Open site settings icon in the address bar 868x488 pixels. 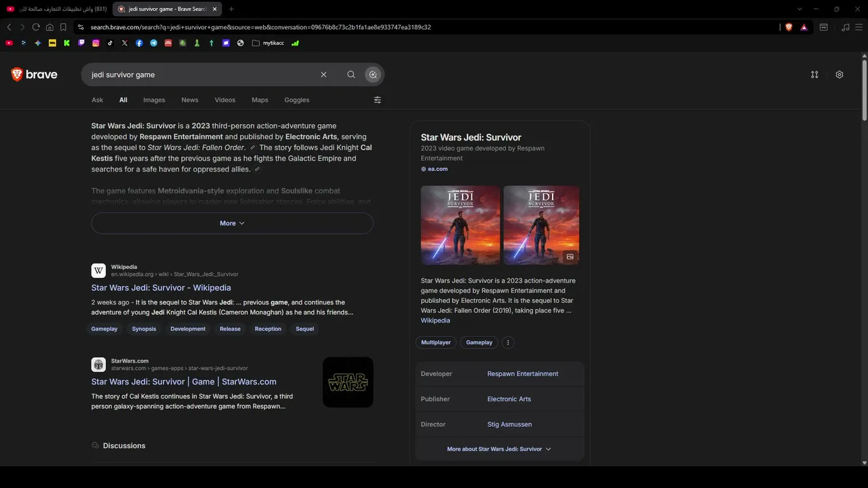point(81,27)
